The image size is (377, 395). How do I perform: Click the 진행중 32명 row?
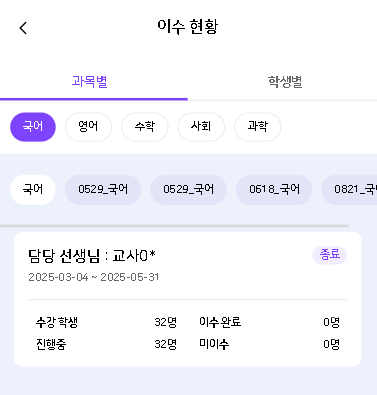(x=106, y=344)
